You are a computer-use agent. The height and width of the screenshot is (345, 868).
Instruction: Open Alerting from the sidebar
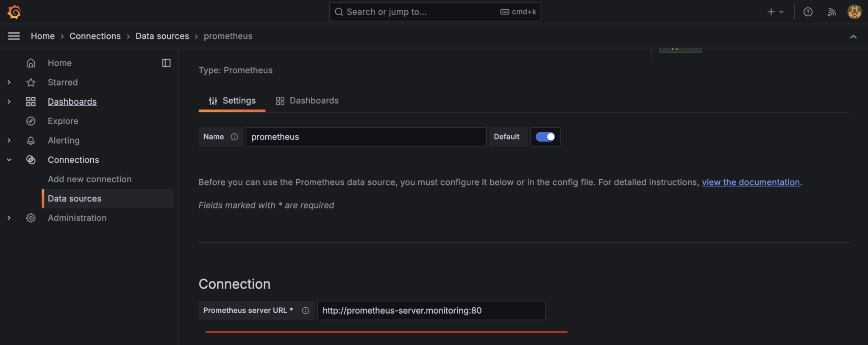pos(64,140)
